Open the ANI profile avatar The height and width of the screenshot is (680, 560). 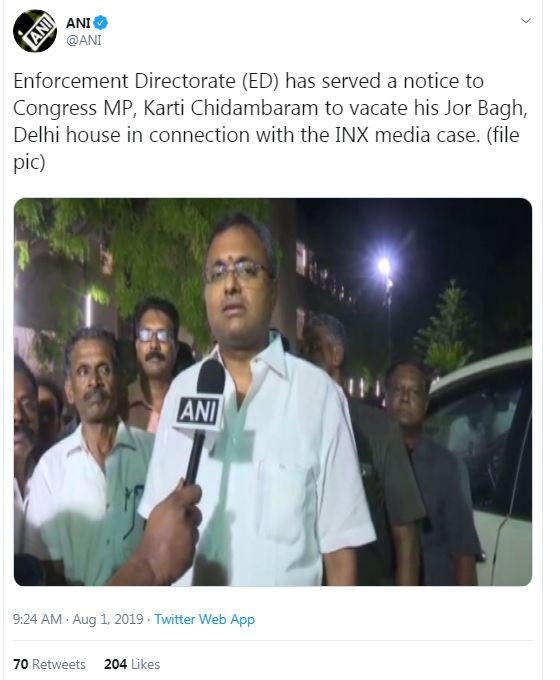tap(35, 31)
